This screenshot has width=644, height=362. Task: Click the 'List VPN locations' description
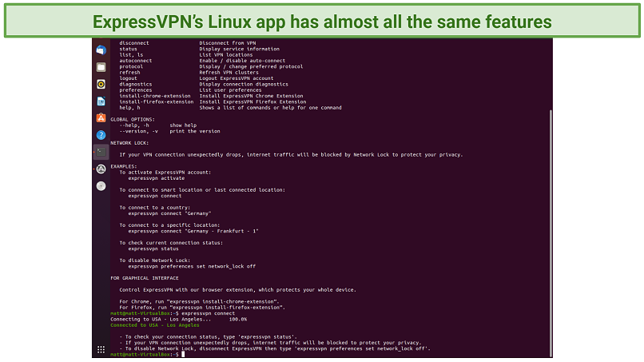pyautogui.click(x=226, y=54)
